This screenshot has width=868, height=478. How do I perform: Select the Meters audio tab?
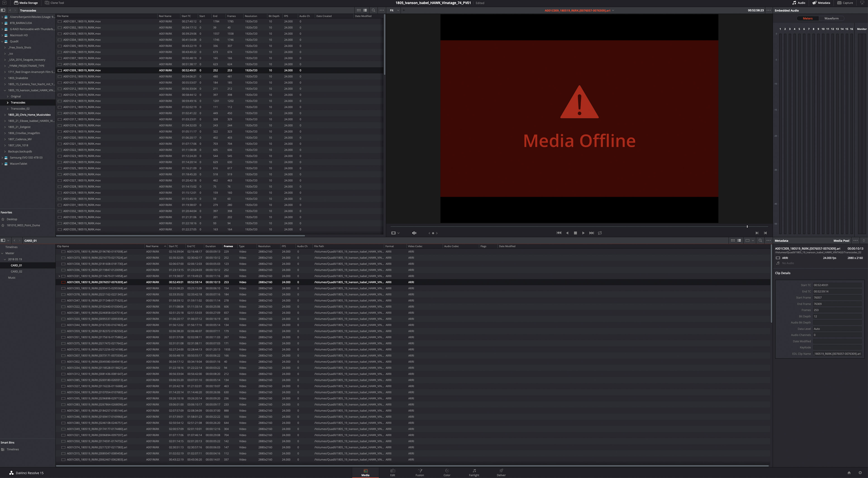coord(807,19)
